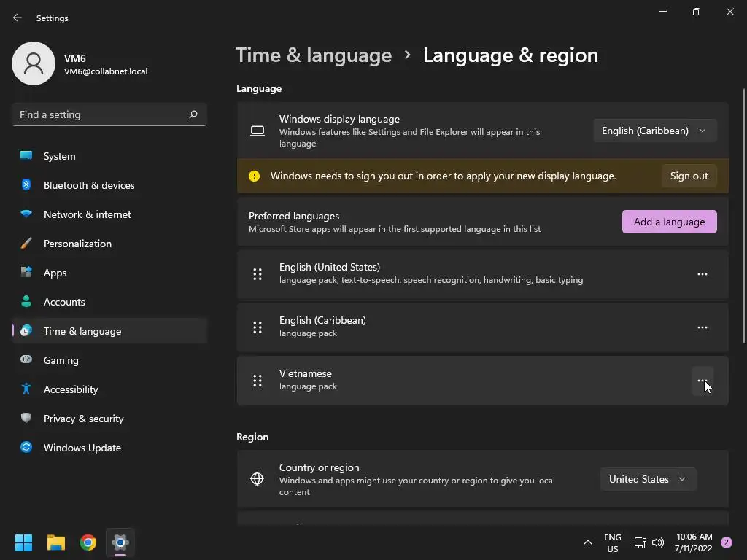Click the volume icon in system tray
This screenshot has width=747, height=560.
[x=658, y=542]
